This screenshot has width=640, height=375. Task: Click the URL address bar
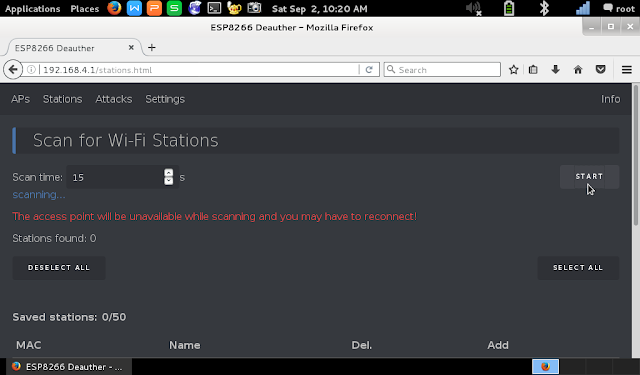click(x=200, y=70)
